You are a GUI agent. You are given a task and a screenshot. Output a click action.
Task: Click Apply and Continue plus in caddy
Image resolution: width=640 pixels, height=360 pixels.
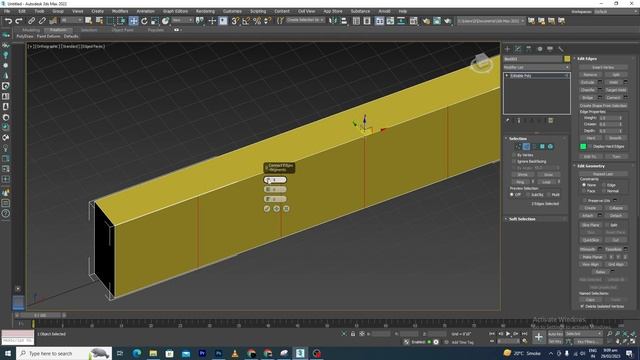click(x=277, y=209)
